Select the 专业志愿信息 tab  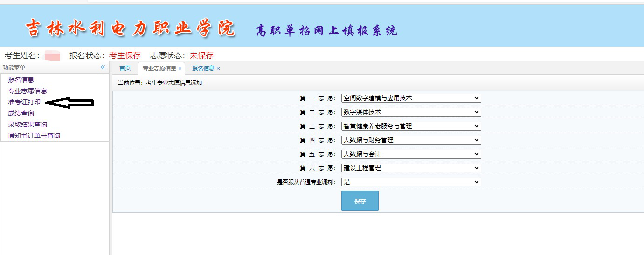[159, 68]
